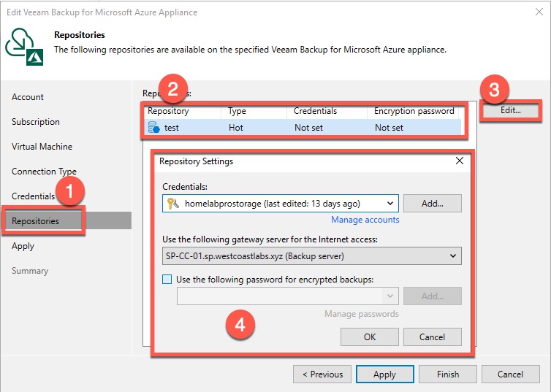Click the key icon in Credentials field
Screen dimensions: 551x392
(x=172, y=203)
